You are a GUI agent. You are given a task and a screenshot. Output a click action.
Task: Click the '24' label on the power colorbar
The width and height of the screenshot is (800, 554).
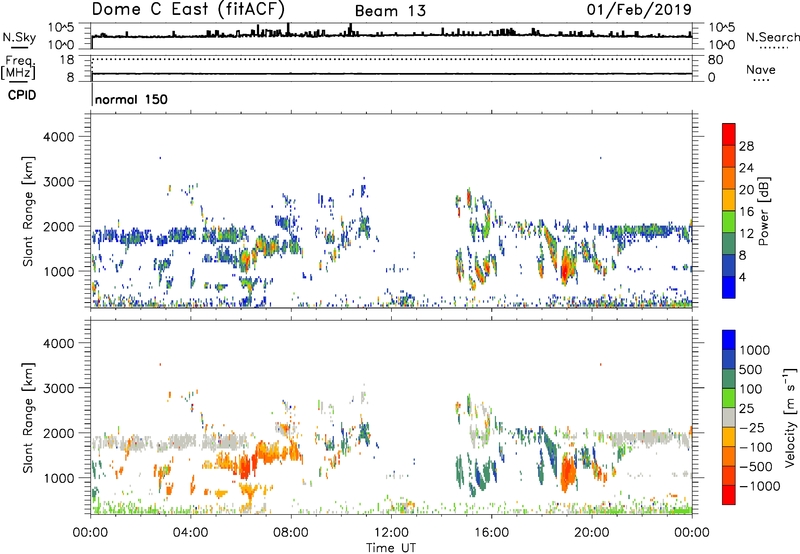click(746, 168)
